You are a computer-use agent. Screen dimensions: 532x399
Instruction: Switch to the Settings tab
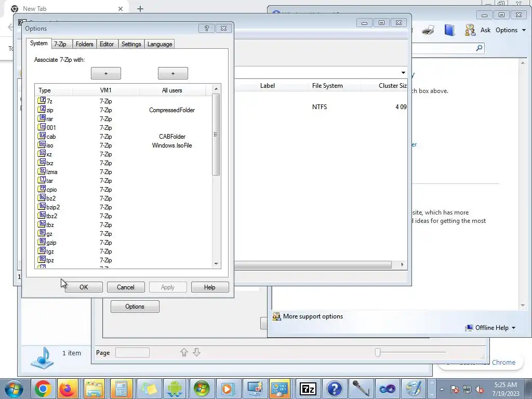[131, 44]
